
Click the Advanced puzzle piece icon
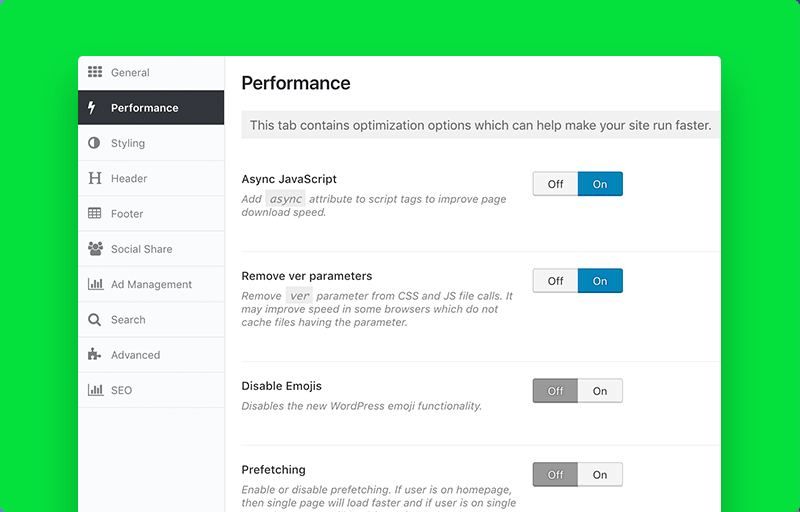(x=94, y=354)
